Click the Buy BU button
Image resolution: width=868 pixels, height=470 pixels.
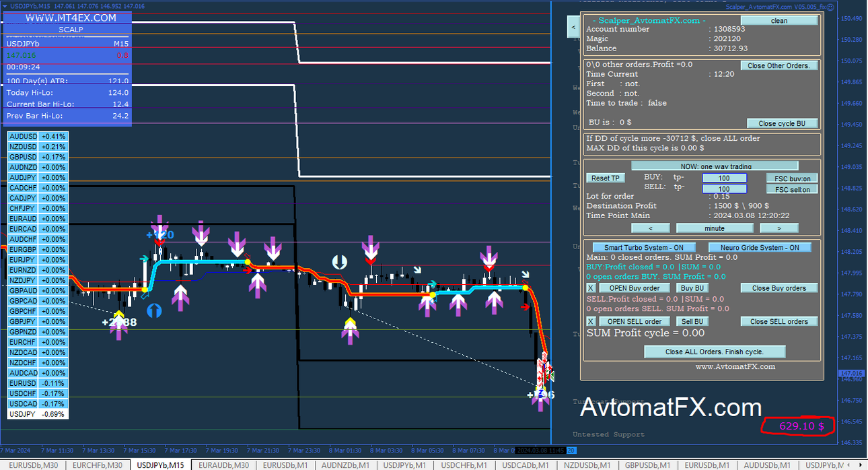coord(692,288)
